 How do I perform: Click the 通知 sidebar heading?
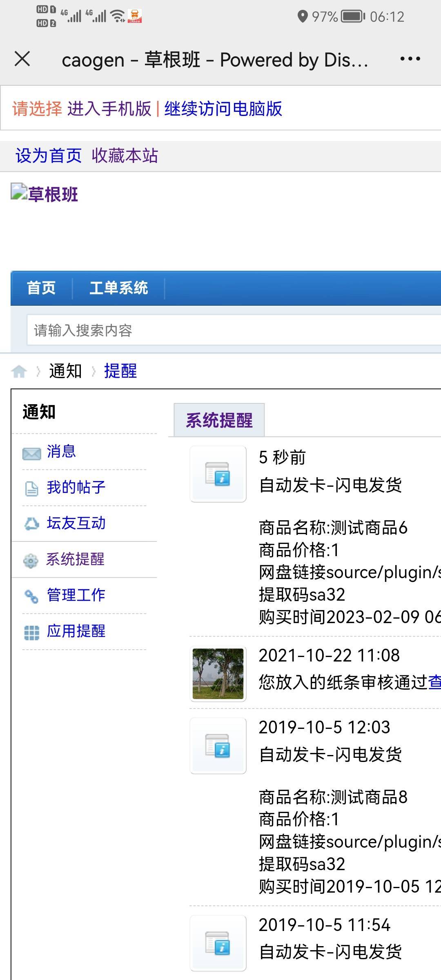[x=39, y=412]
